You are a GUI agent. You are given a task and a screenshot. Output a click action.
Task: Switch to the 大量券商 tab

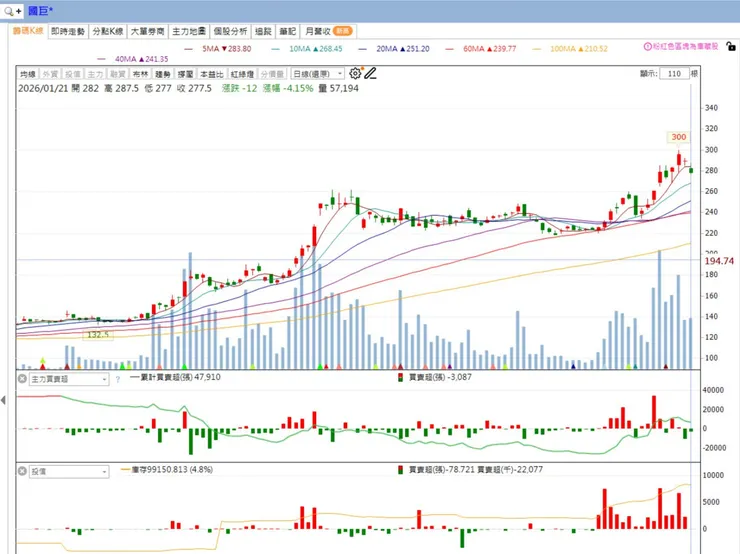click(147, 31)
